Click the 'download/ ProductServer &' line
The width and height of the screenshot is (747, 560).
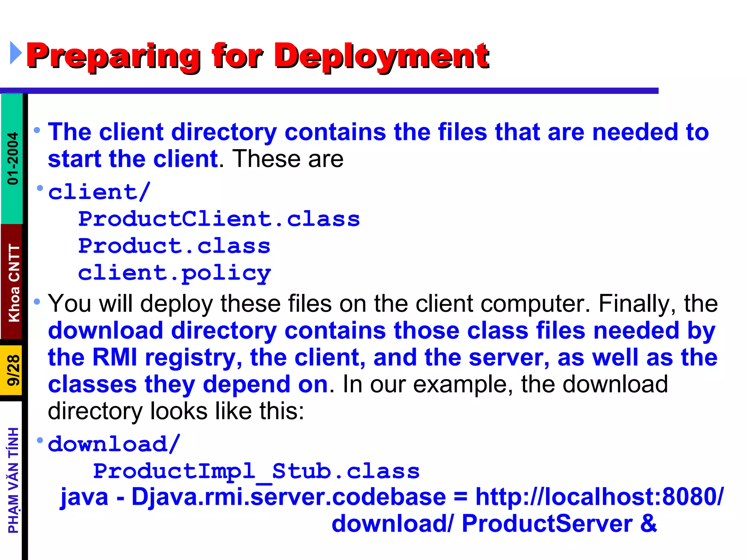[x=494, y=524]
